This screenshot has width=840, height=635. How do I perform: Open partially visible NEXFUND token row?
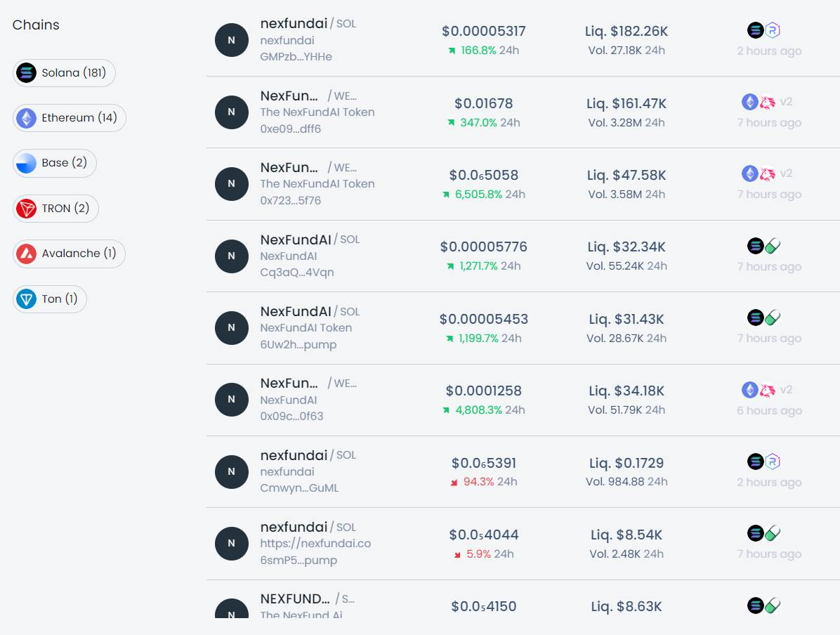pos(295,599)
